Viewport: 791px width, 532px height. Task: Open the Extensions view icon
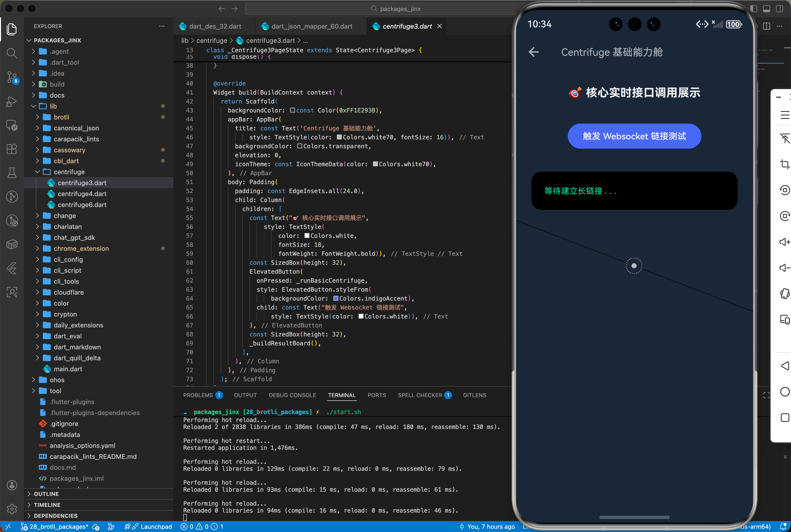point(12,149)
